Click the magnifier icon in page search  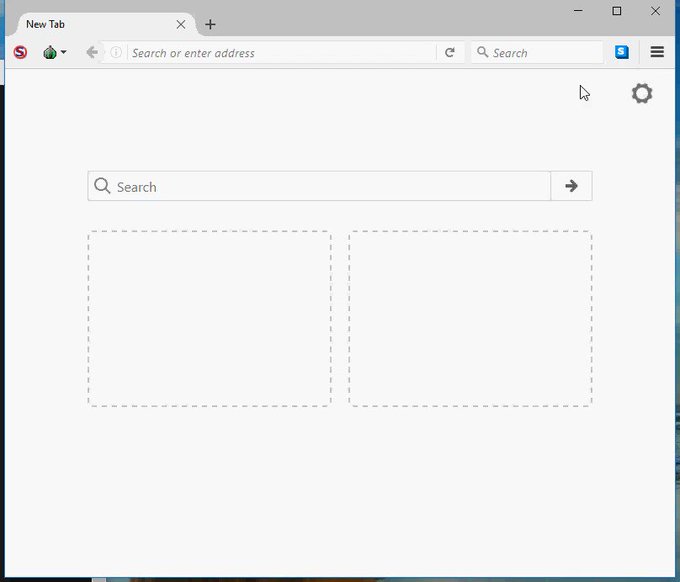click(x=102, y=186)
